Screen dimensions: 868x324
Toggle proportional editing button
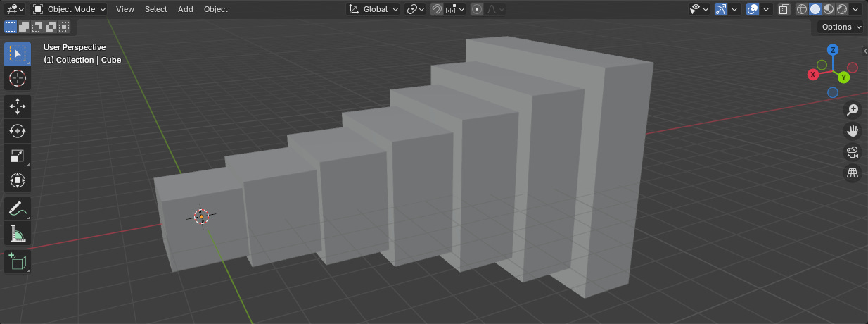(x=478, y=9)
